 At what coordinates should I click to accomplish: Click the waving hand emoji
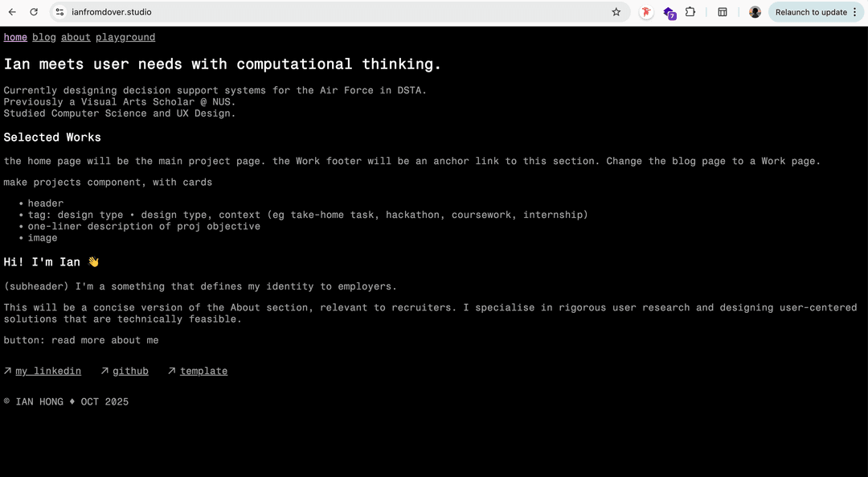(93, 261)
